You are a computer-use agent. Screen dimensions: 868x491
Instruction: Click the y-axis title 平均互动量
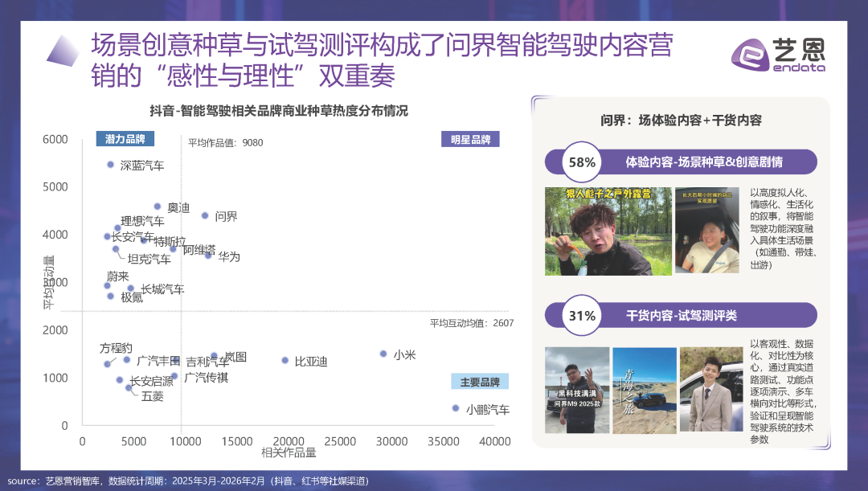click(x=49, y=282)
